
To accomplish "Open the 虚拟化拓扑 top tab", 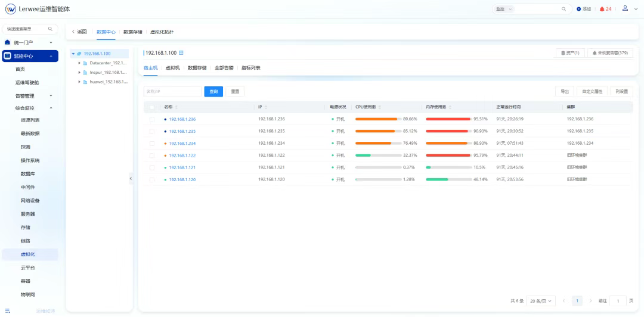I will [162, 32].
